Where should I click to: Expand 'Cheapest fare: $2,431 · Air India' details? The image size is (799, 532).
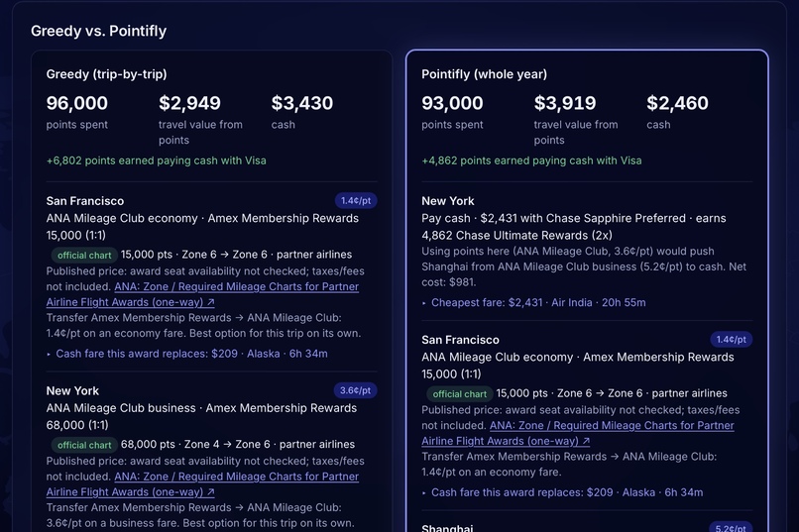click(533, 302)
